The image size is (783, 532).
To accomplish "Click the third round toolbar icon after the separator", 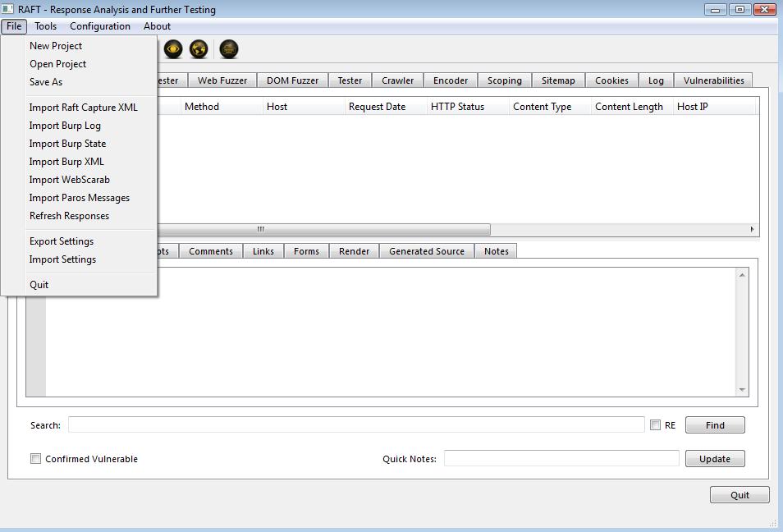I will 229,49.
